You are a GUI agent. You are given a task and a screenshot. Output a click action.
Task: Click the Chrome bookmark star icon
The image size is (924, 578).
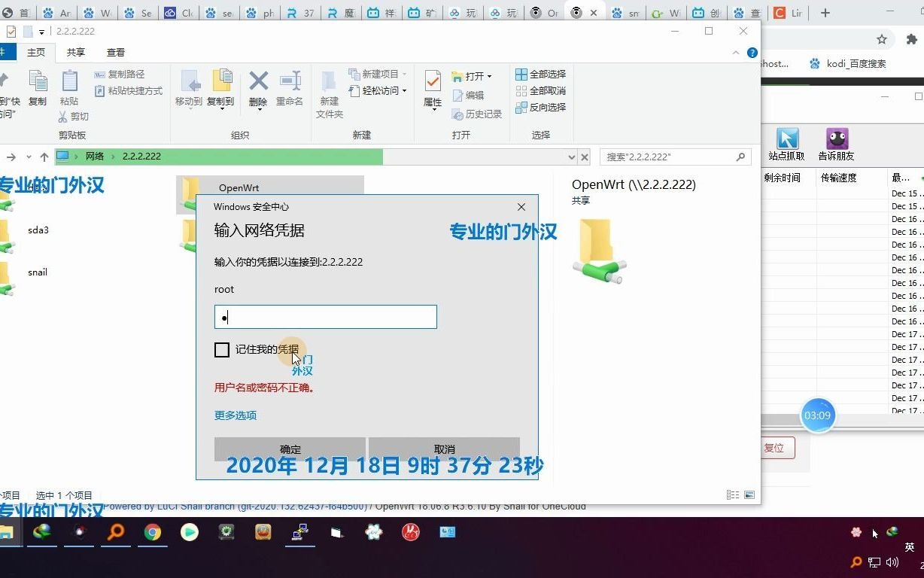[882, 39]
